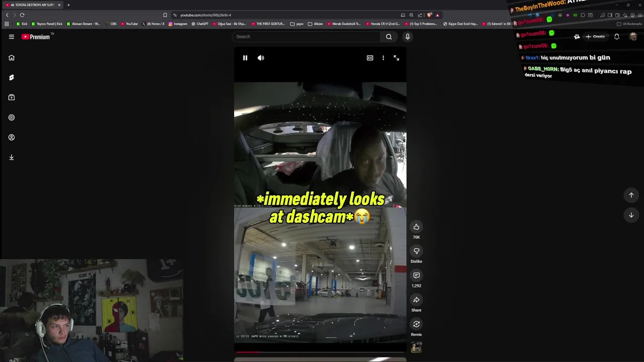The height and width of the screenshot is (362, 644).
Task: Open the You profile sidebar icon
Action: coord(11,137)
